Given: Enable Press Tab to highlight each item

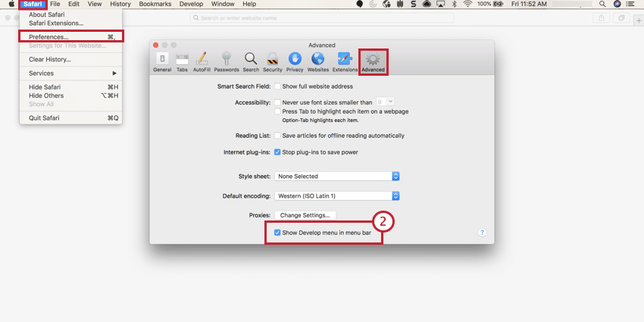Looking at the screenshot, I should [277, 111].
